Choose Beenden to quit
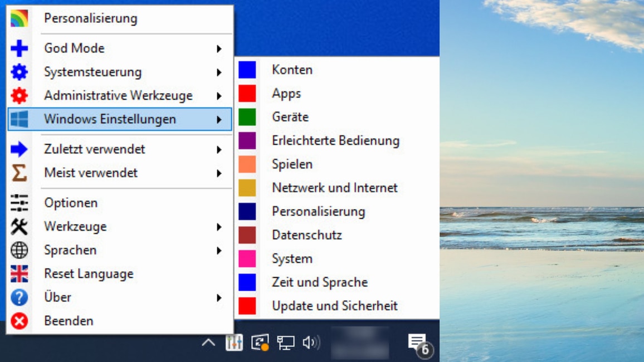644x362 pixels. pos(120,321)
